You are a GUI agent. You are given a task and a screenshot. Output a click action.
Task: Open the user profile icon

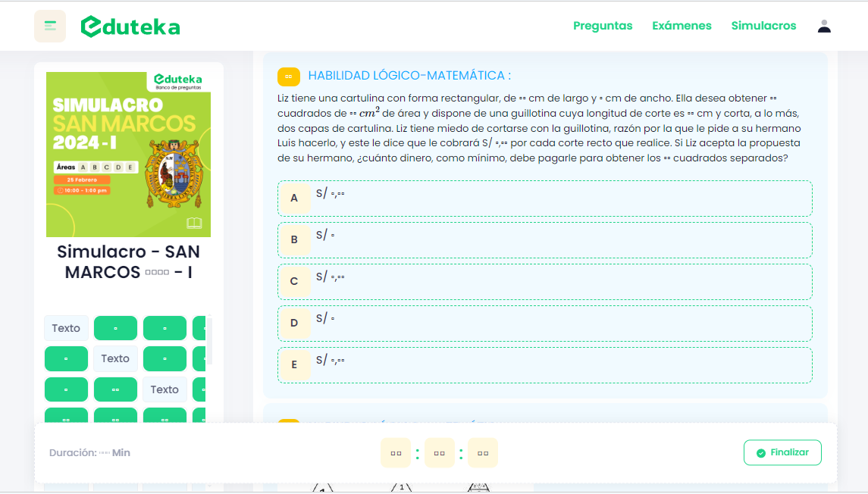pyautogui.click(x=824, y=26)
